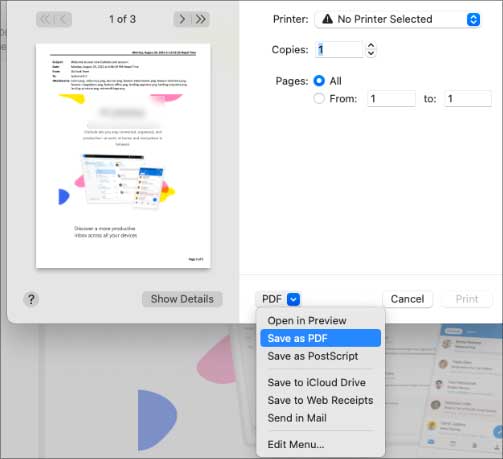
Task: Choose Save as PDF menu item
Action: (320, 338)
